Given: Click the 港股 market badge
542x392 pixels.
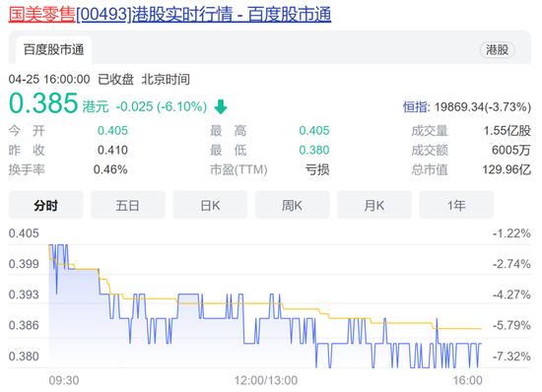Looking at the screenshot, I should (x=497, y=49).
